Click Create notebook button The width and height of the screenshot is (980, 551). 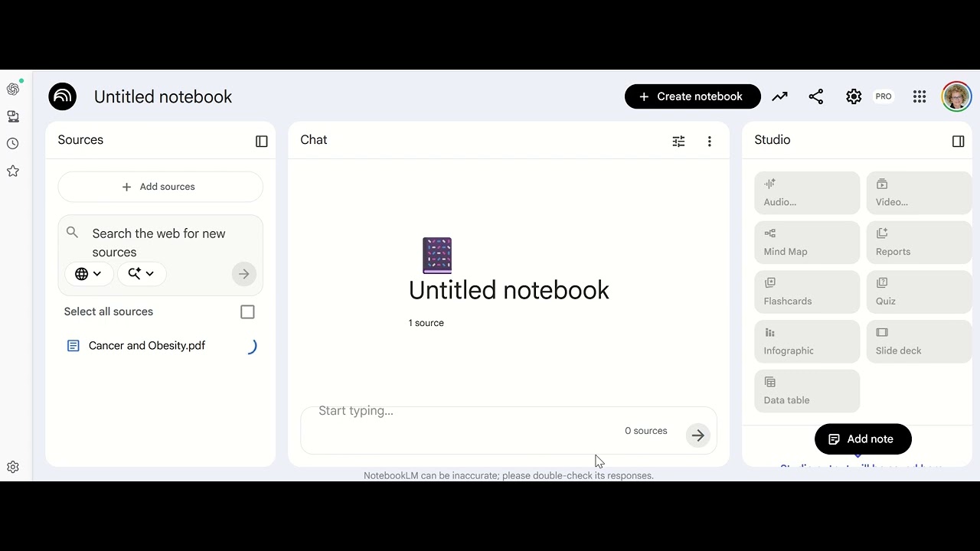coord(693,96)
